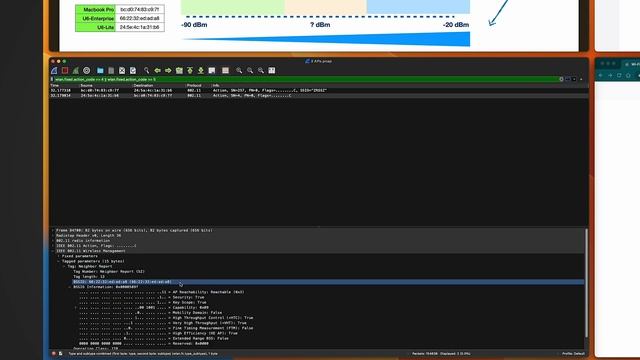Expand the Radiotap Header row
This screenshot has width=640, height=360.
pos(53,236)
